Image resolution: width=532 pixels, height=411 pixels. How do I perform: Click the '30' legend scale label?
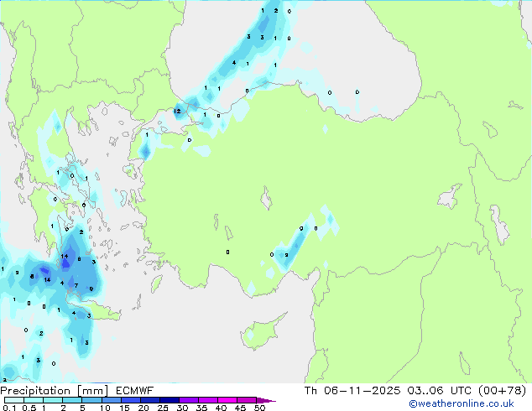[182, 408]
